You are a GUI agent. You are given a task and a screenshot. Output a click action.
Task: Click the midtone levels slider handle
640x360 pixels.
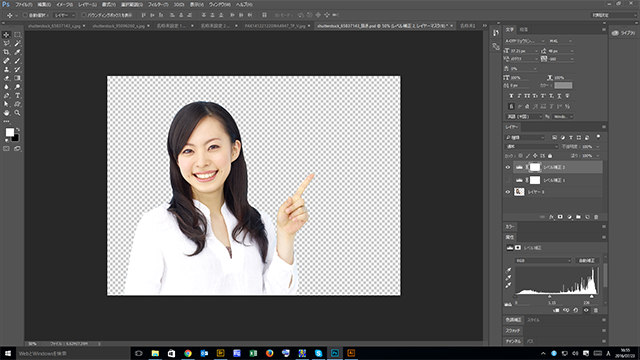(x=549, y=297)
